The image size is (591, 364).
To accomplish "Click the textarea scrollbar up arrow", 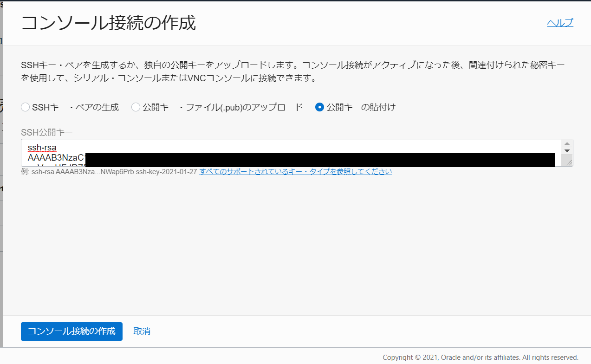I will (567, 144).
